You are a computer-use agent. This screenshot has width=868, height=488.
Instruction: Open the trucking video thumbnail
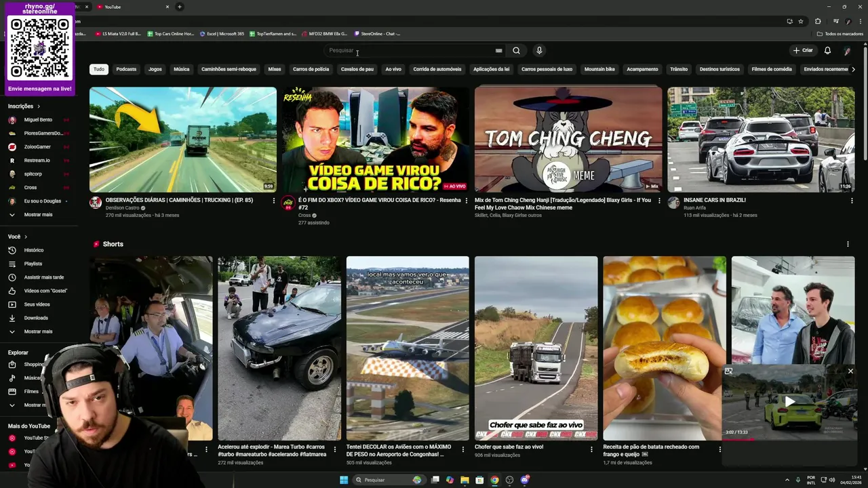point(183,140)
